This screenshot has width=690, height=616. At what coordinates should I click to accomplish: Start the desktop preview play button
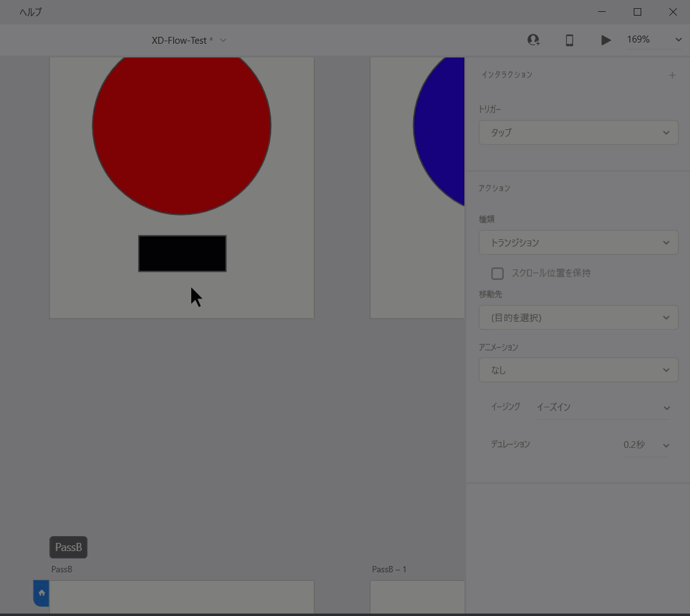[606, 40]
